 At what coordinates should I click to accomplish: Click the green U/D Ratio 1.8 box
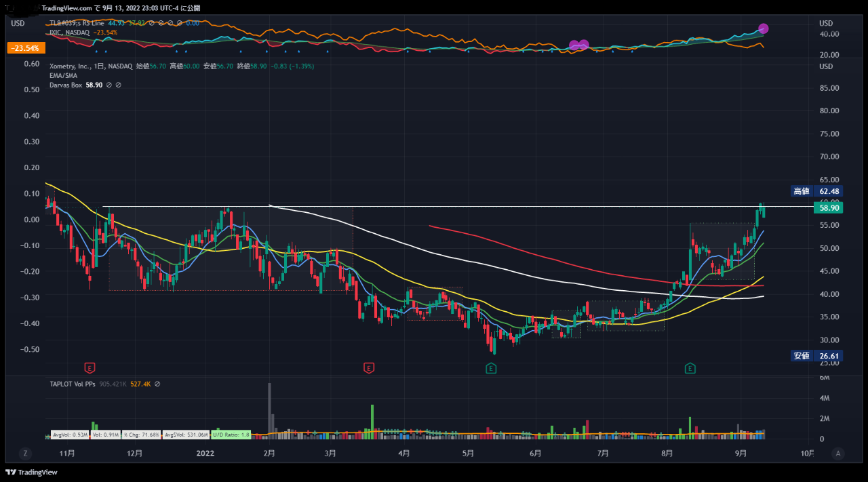(x=232, y=434)
